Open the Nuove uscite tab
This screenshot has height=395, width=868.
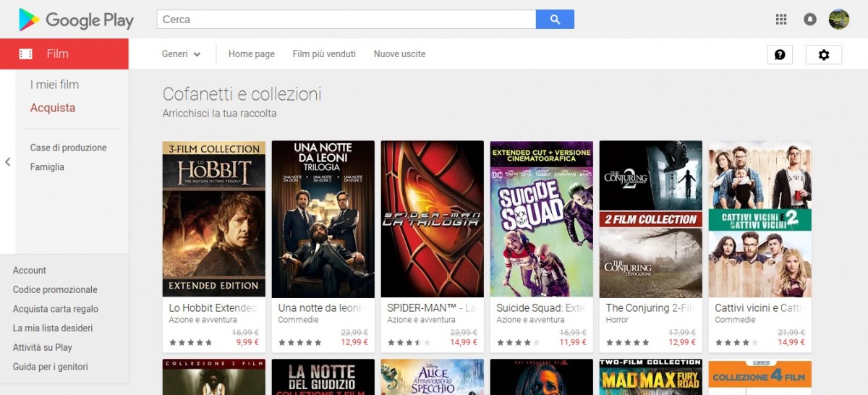(x=399, y=54)
